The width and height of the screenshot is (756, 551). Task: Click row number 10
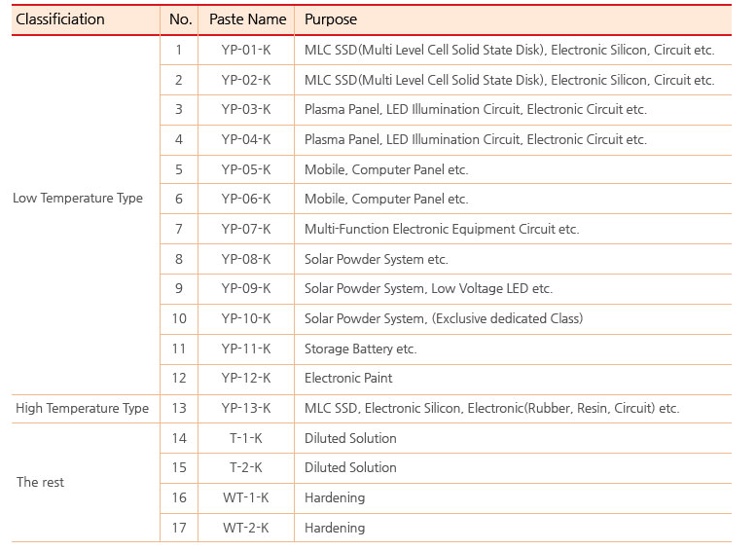tap(179, 318)
